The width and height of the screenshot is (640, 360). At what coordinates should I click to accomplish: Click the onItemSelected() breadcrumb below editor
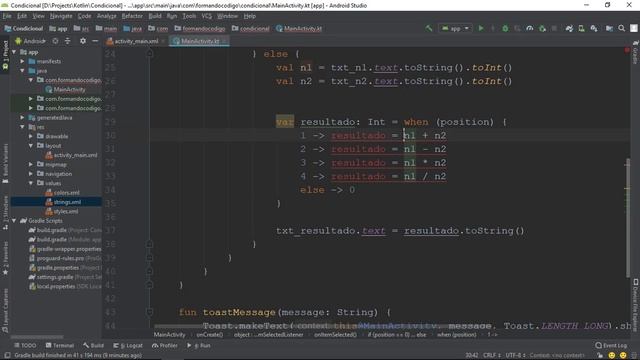(x=335, y=335)
